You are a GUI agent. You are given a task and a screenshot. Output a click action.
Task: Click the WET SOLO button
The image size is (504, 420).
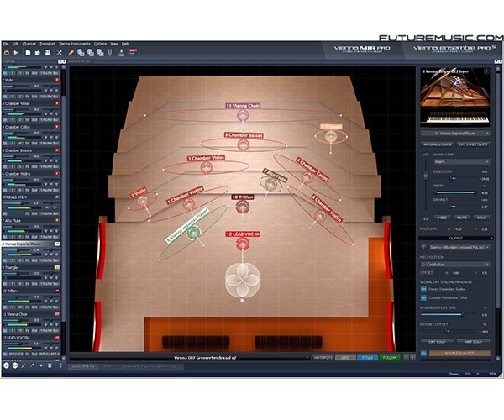(473, 342)
